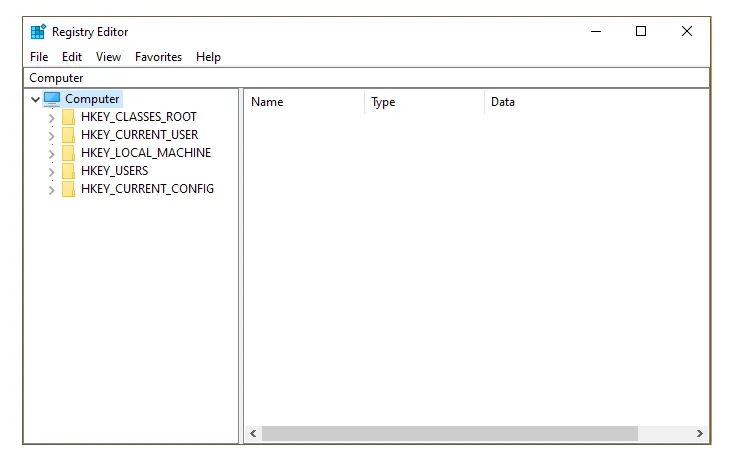Click the address bar showing Computer
Image resolution: width=739 pixels, height=463 pixels.
tap(366, 78)
